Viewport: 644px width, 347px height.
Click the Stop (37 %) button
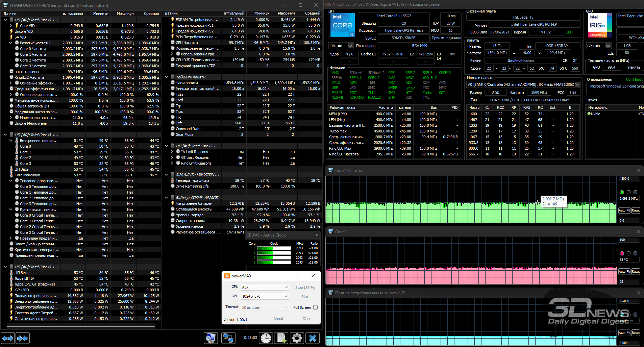[305, 288]
